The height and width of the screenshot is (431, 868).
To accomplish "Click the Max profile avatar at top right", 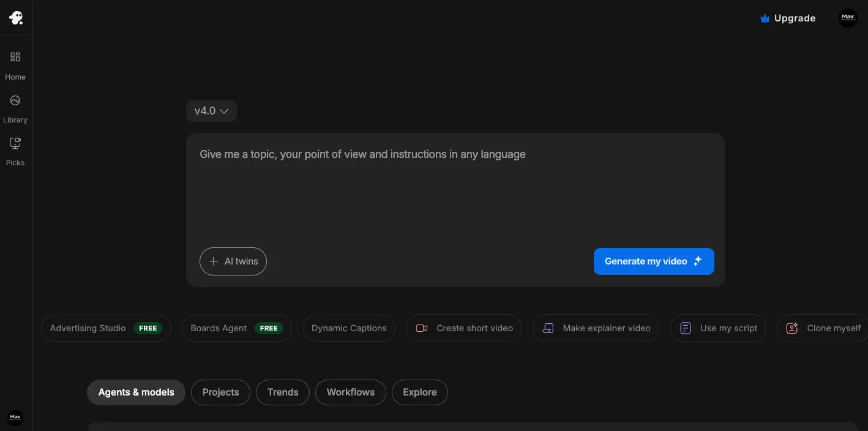I will [847, 18].
